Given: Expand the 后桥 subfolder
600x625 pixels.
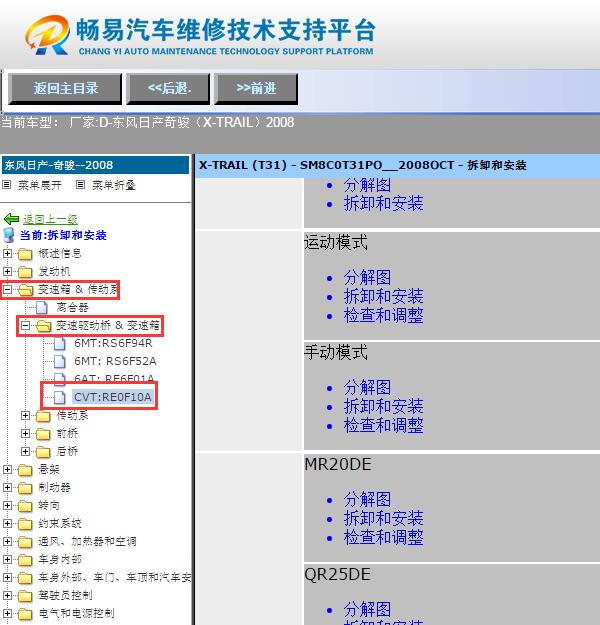Looking at the screenshot, I should (25, 452).
